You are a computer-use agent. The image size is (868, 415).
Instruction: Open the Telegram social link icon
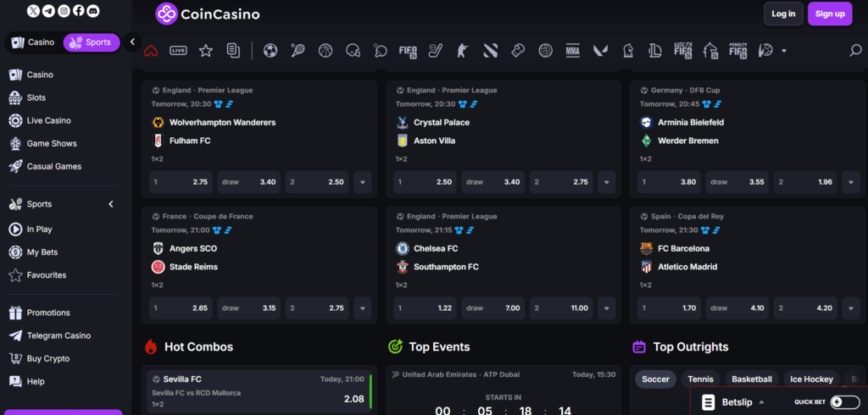(48, 10)
